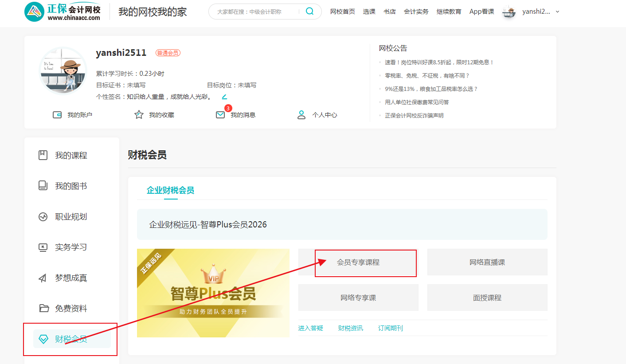The height and width of the screenshot is (364, 626).
Task: Select 财税会员 in the sidebar
Action: click(72, 339)
